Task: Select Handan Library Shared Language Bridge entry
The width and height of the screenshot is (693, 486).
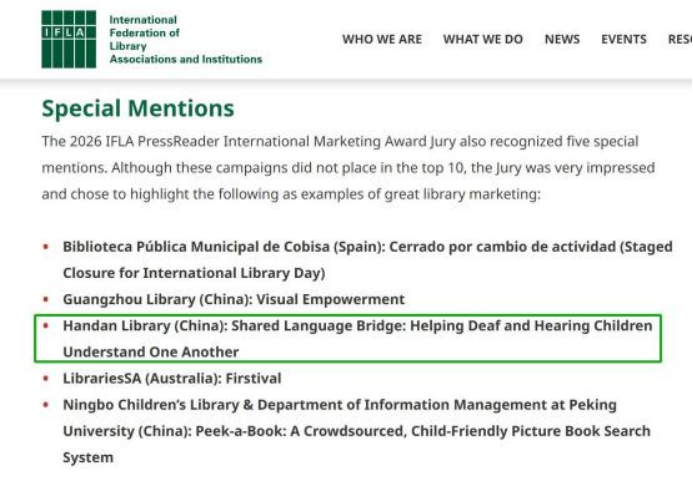Action: [x=358, y=339]
